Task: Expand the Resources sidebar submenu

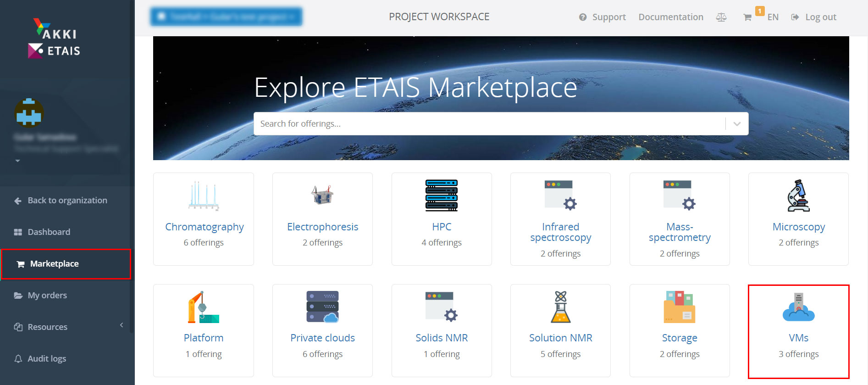Action: click(x=122, y=325)
